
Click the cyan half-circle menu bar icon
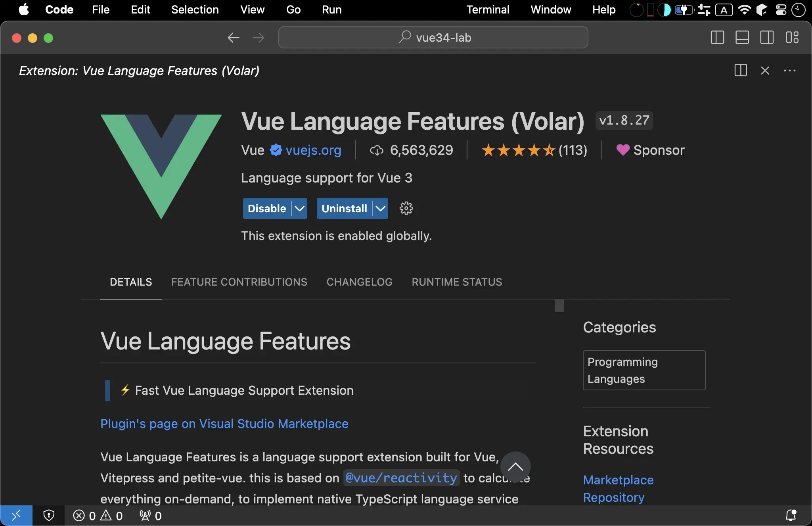click(664, 10)
